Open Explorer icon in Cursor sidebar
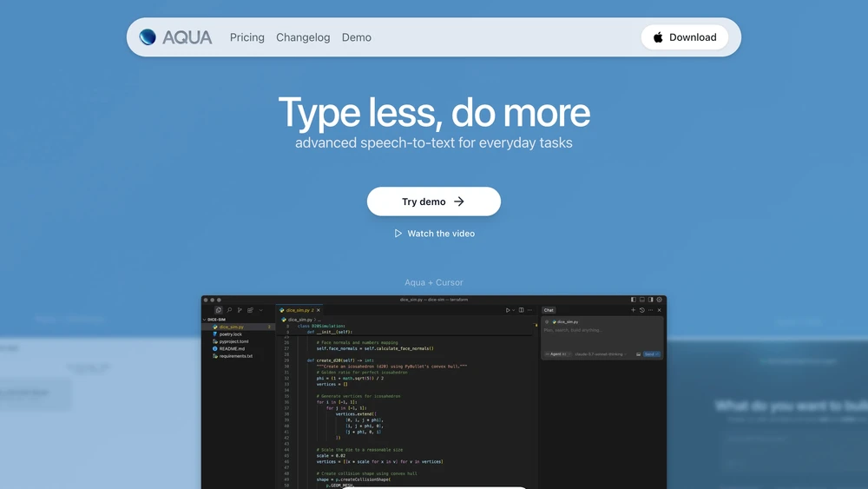 (218, 310)
